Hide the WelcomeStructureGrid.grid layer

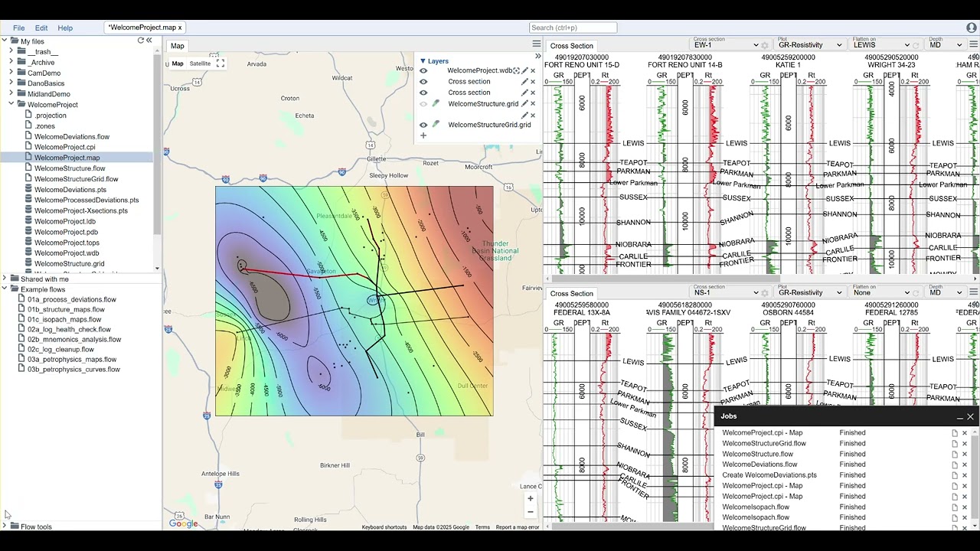click(x=423, y=125)
